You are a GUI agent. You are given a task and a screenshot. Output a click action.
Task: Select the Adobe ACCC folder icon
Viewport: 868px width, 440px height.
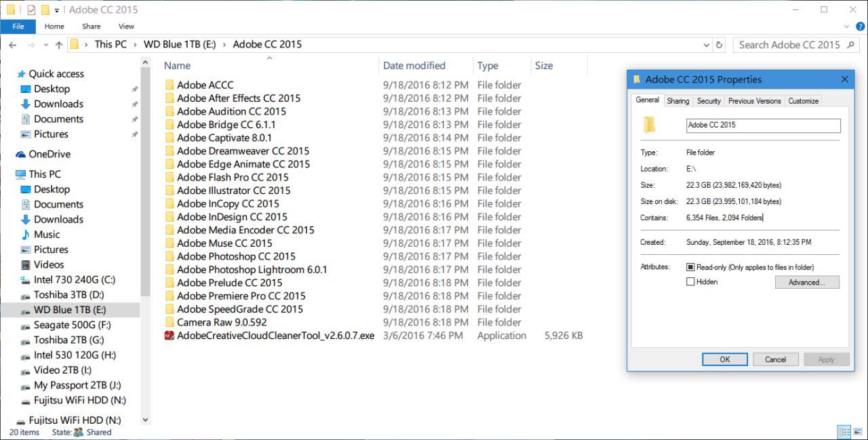(x=170, y=85)
